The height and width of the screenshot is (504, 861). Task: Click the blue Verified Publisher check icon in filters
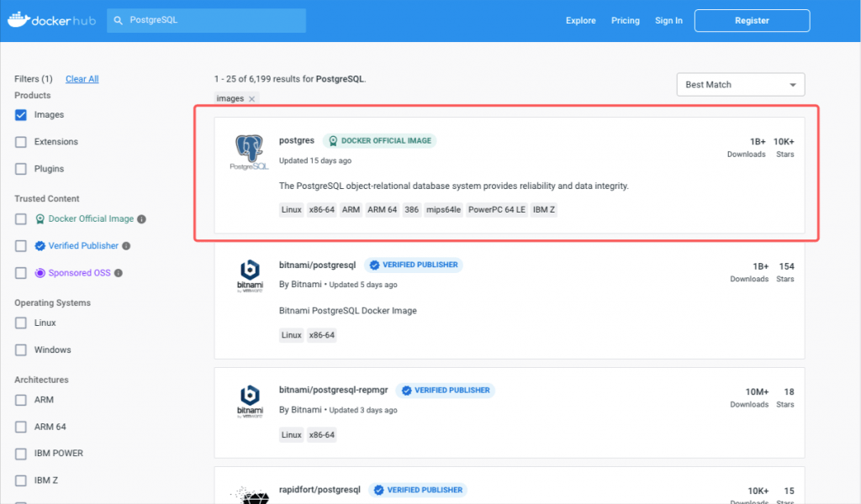pos(40,245)
